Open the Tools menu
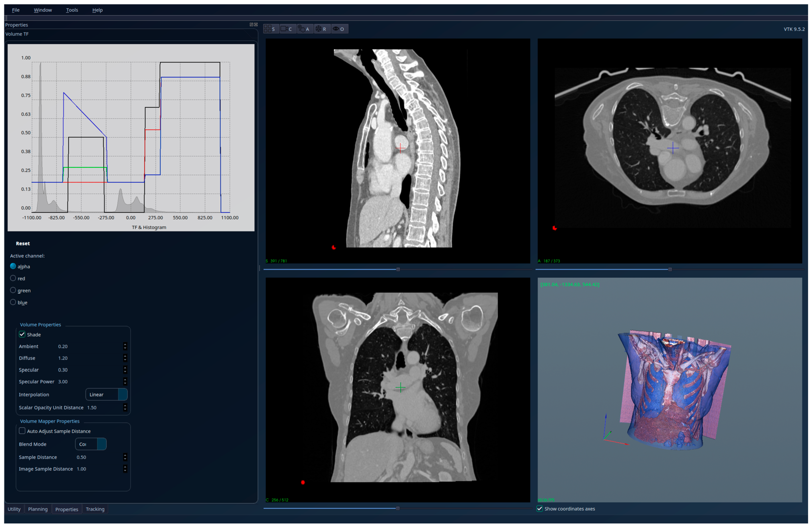The width and height of the screenshot is (812, 529). click(72, 10)
